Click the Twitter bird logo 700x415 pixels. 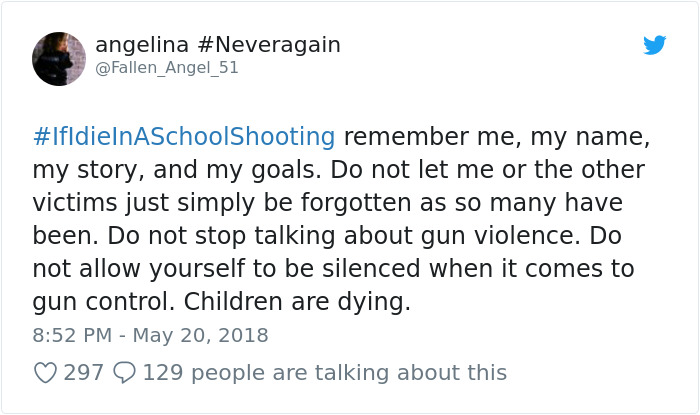click(x=655, y=45)
